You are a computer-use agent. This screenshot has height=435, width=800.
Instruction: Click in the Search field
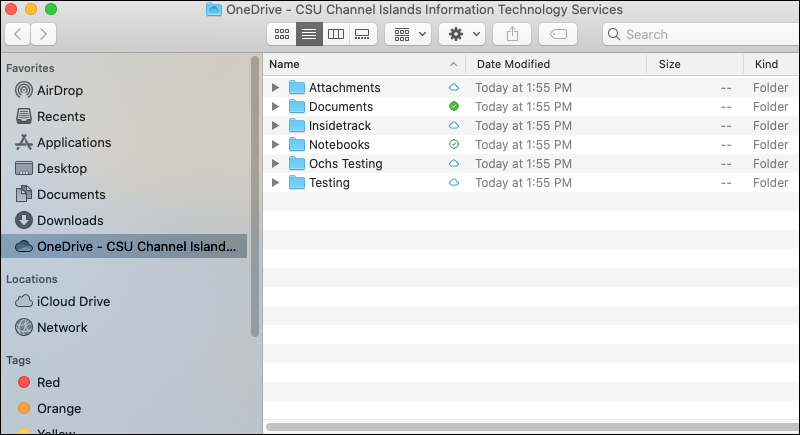[x=702, y=34]
